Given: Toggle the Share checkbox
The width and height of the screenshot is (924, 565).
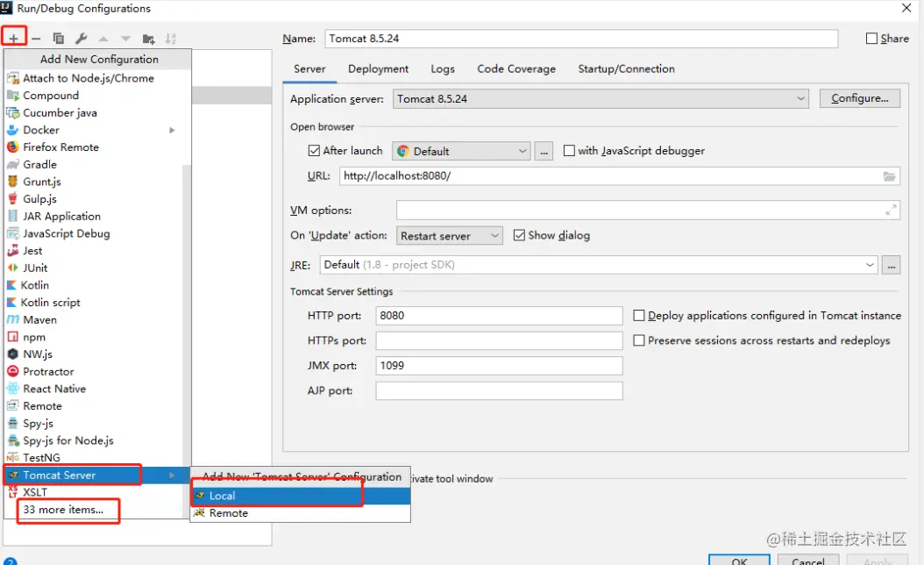Looking at the screenshot, I should (871, 39).
